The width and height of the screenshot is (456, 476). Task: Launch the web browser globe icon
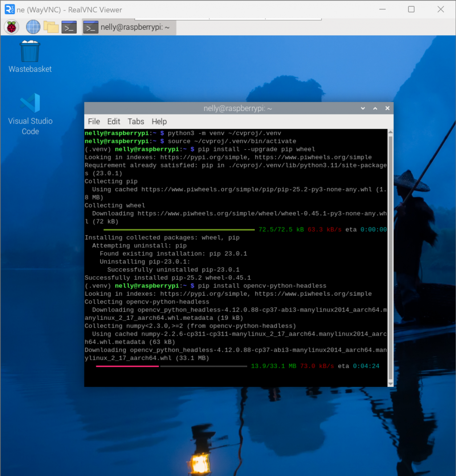pos(33,27)
